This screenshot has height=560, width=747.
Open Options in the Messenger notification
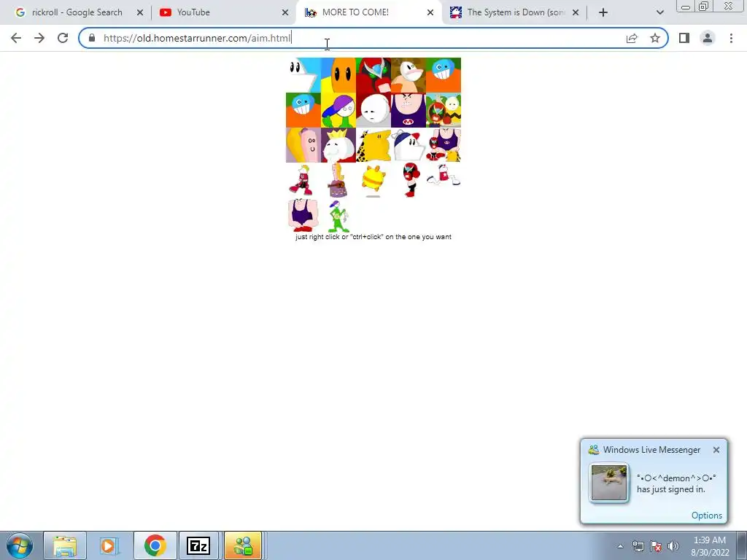[706, 516]
